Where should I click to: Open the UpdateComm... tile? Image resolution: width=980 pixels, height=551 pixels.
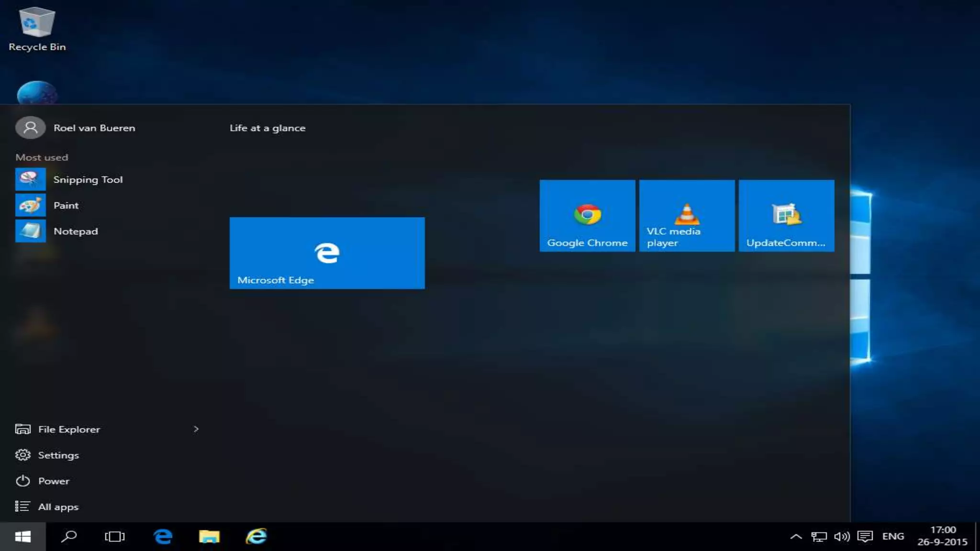tap(787, 216)
